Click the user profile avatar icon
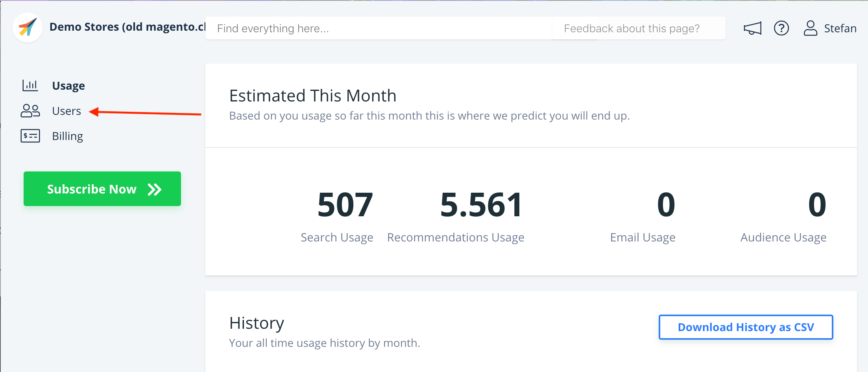The width and height of the screenshot is (868, 372). pos(811,28)
